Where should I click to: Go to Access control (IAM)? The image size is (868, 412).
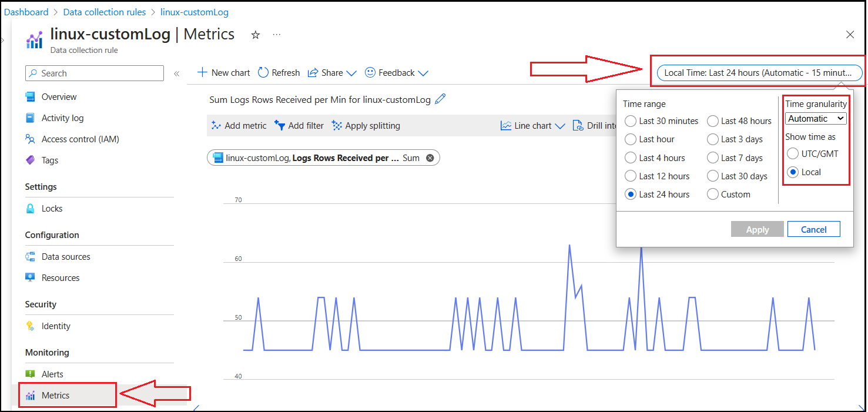coord(80,139)
